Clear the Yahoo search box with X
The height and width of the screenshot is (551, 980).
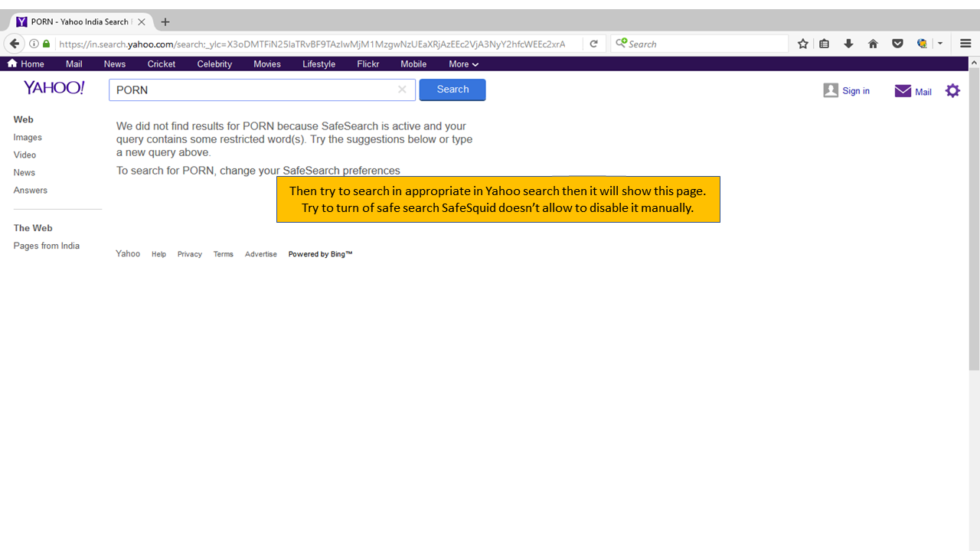[x=402, y=90]
